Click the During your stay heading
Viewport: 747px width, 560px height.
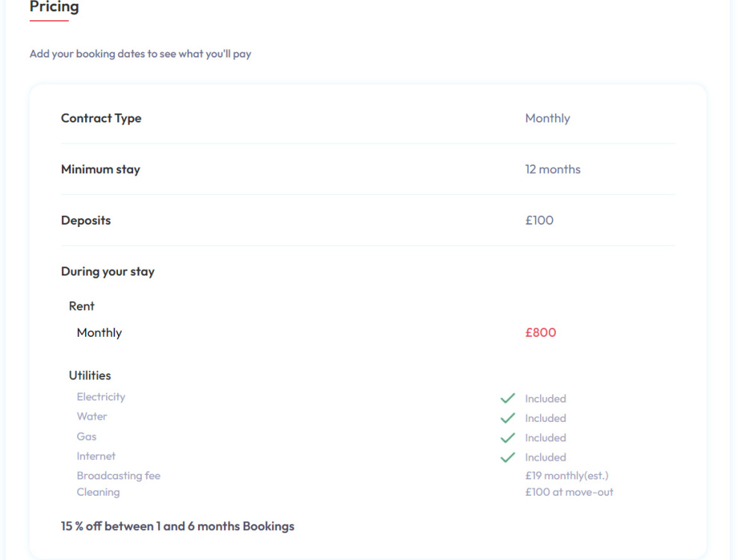tap(108, 272)
